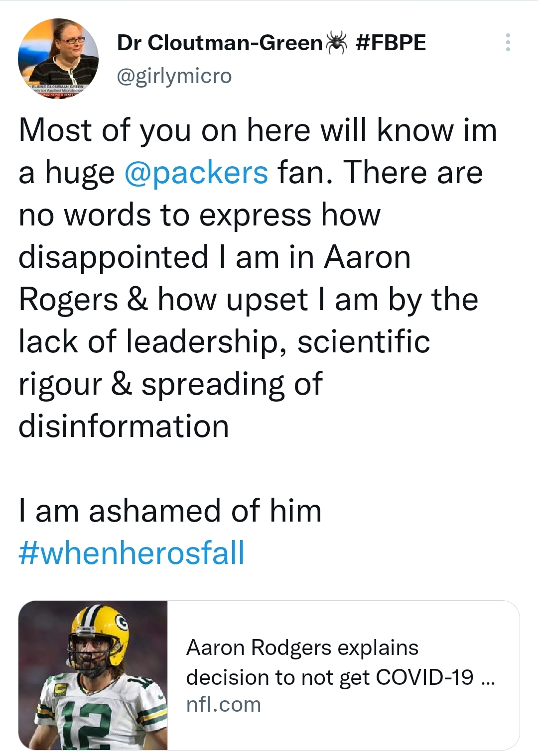Click Dr Cloutman-Green's profile avatar
The height and width of the screenshot is (756, 538).
coord(58,59)
